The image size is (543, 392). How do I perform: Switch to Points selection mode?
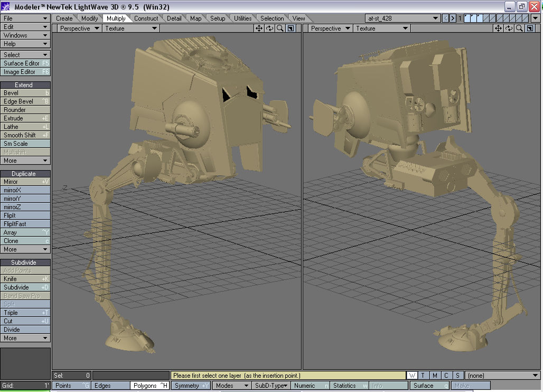click(71, 386)
